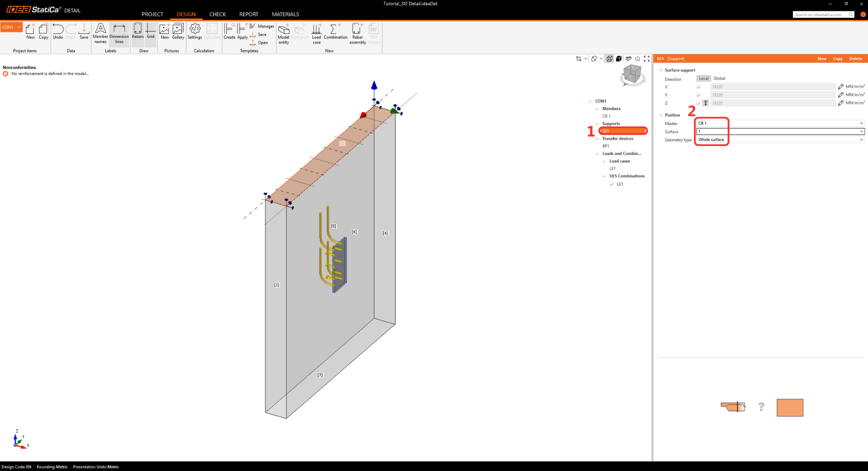Select Global direction option
This screenshot has height=471, width=868.
(x=719, y=79)
